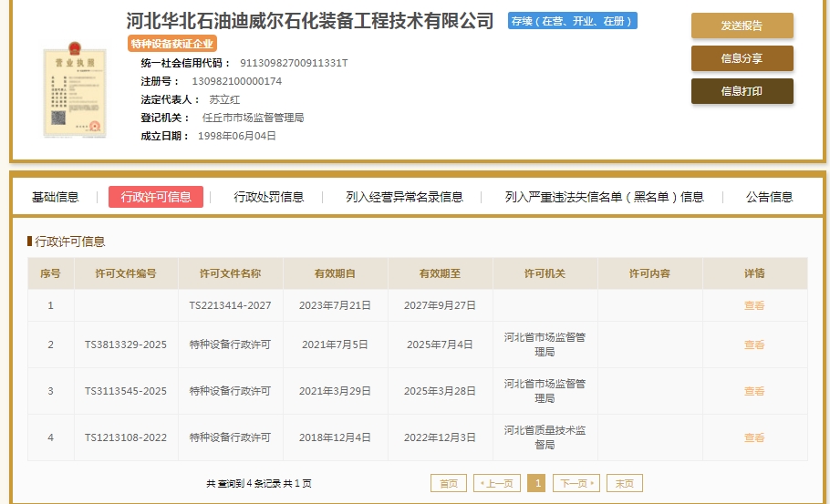830x504 pixels.
Task: Click 查看 for row TS2213414-2027
Action: coord(754,305)
